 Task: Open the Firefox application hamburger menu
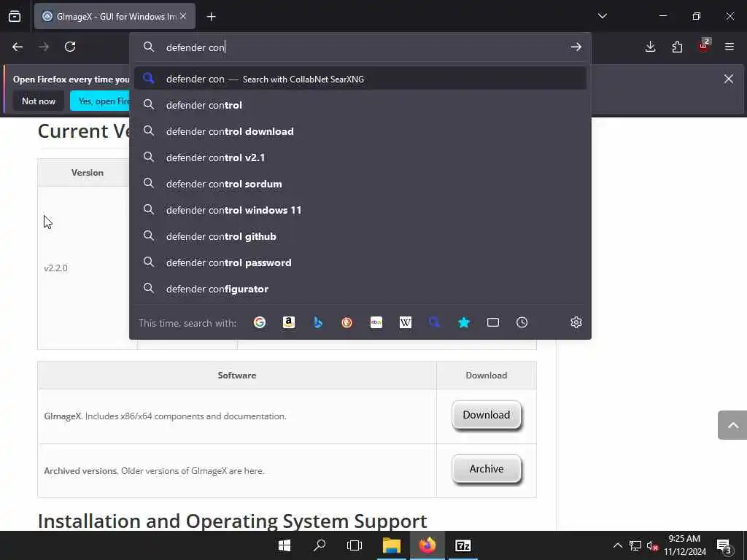pos(729,47)
